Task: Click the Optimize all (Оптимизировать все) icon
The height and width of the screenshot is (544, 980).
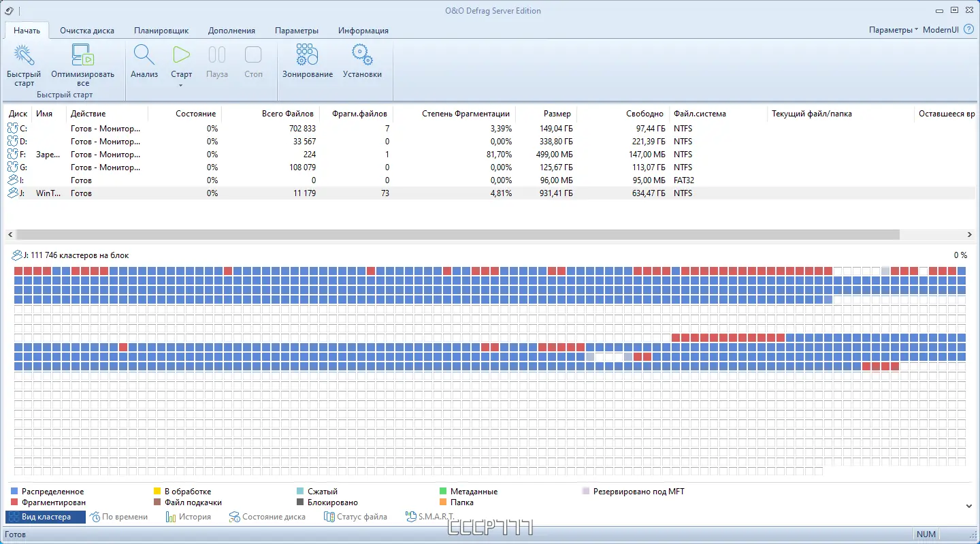Action: (x=82, y=56)
